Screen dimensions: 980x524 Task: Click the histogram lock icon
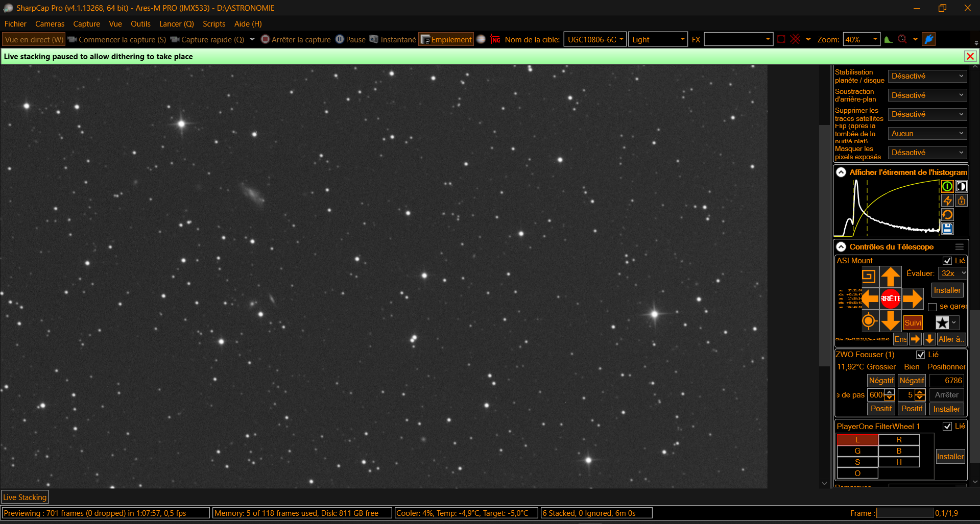click(961, 201)
